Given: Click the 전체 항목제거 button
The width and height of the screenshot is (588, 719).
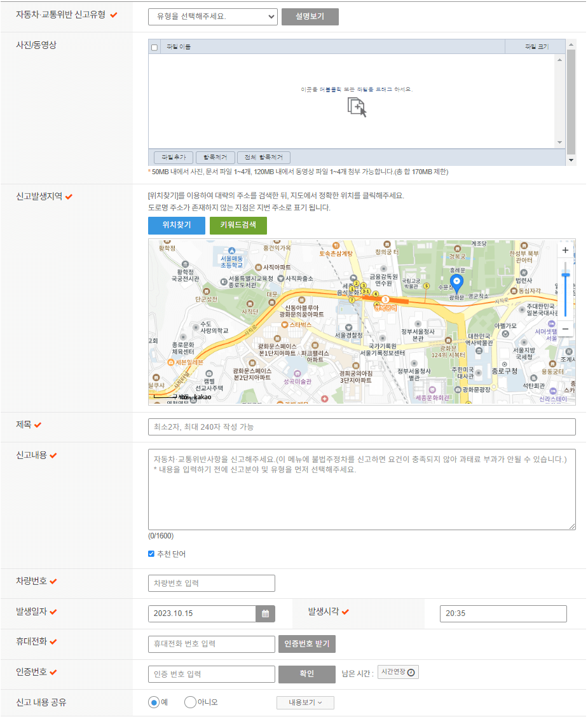Looking at the screenshot, I should (263, 157).
